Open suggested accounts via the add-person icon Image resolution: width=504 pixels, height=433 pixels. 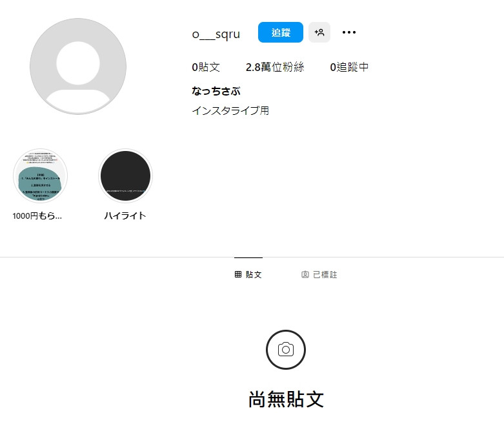coord(319,32)
